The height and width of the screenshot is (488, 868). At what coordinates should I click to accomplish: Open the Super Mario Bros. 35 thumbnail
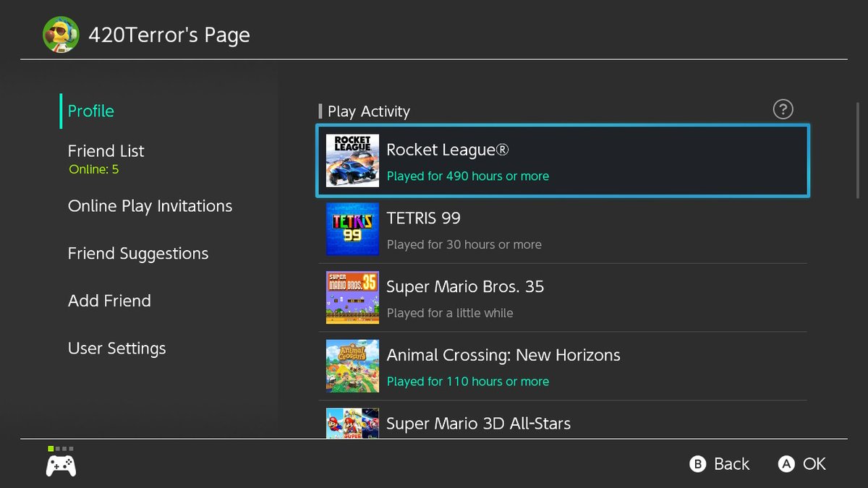(x=352, y=298)
